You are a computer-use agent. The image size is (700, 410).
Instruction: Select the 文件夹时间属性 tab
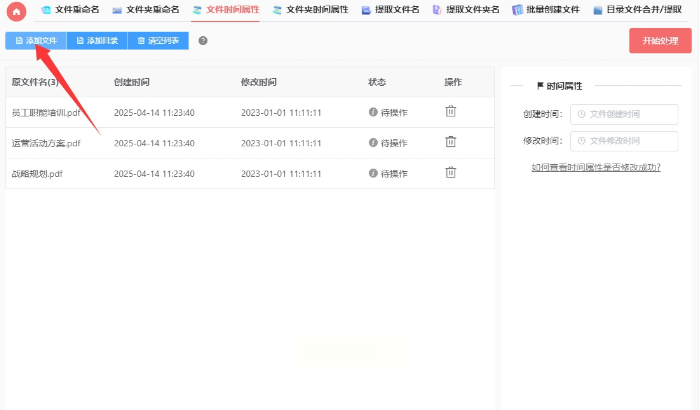coord(310,10)
